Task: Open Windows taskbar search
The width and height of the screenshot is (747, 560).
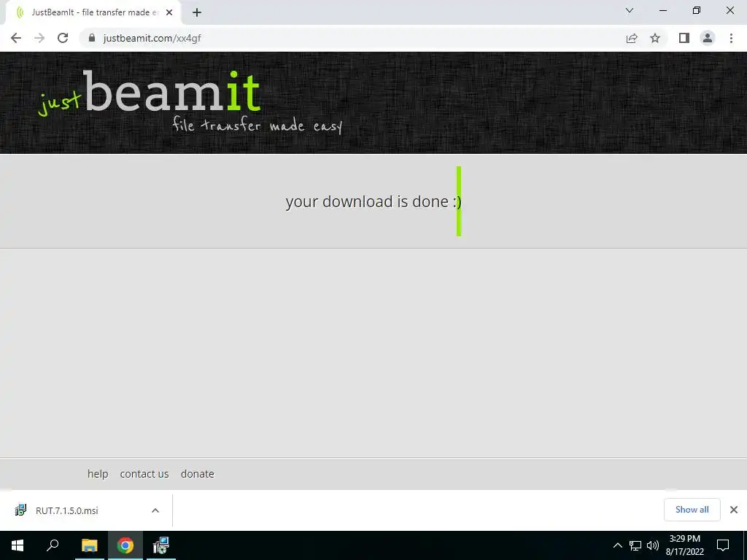Action: (53, 545)
